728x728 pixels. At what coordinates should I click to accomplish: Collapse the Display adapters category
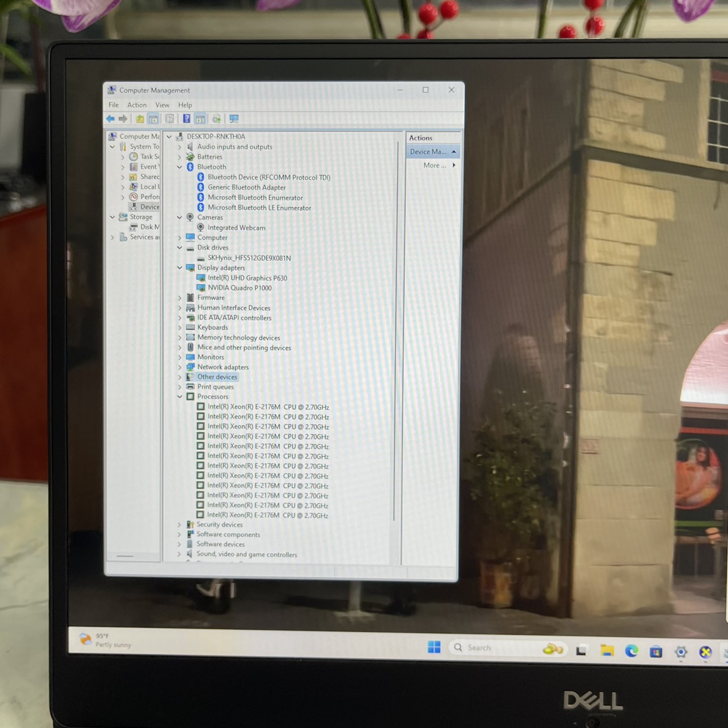click(180, 268)
